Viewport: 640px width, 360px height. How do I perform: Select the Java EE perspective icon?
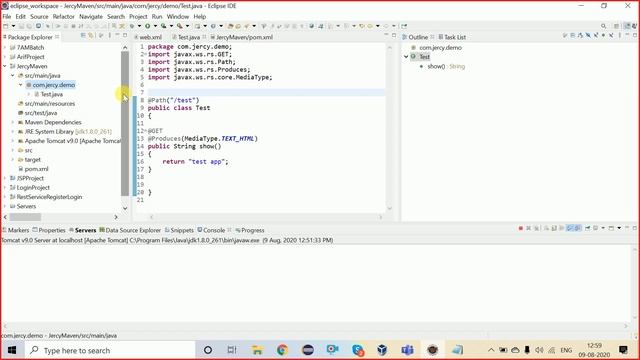click(627, 26)
